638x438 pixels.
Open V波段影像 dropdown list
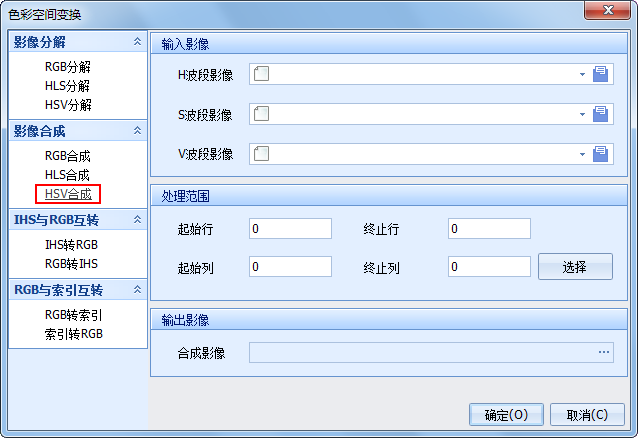(x=582, y=154)
